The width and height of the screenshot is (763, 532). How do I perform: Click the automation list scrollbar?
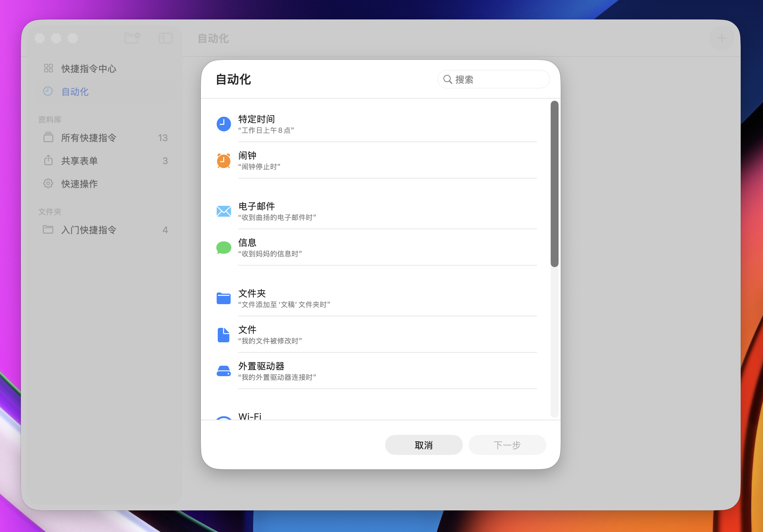point(554,184)
